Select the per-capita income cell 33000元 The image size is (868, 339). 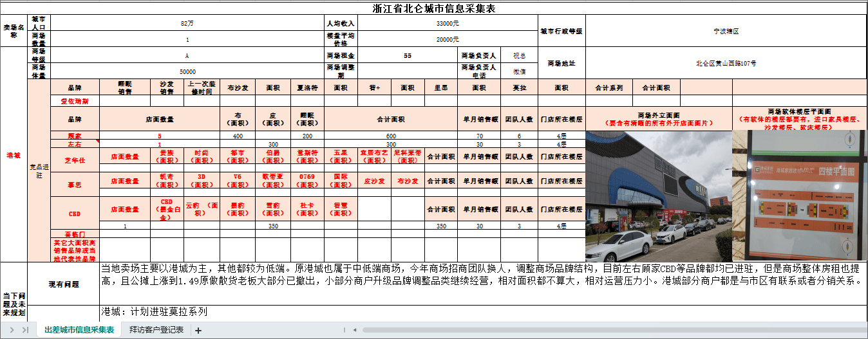coord(447,23)
